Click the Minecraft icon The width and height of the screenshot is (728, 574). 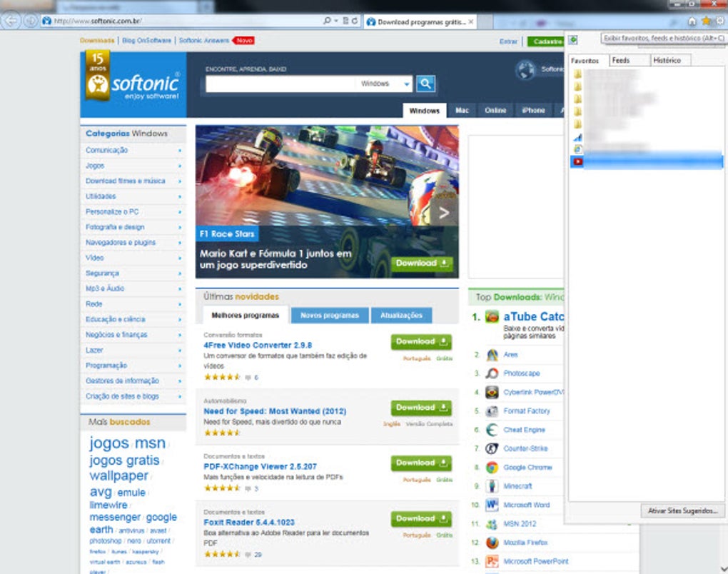(492, 486)
